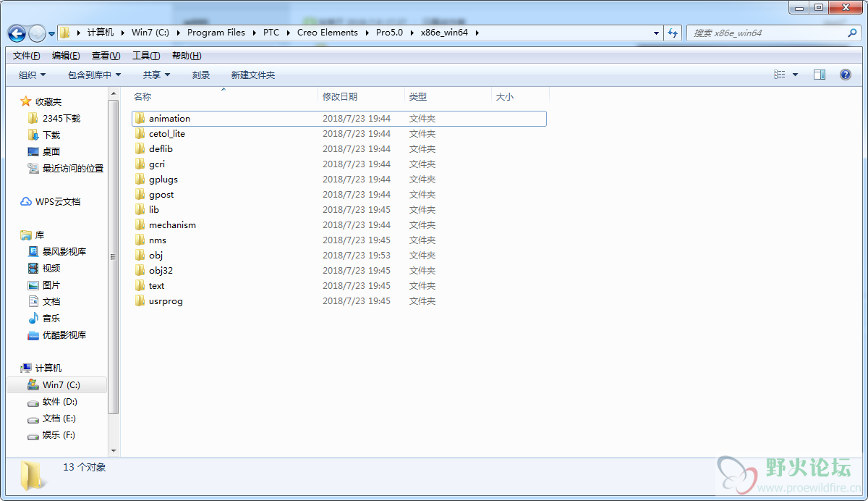The image size is (868, 501).
Task: Click Program Files in the address breadcrumb
Action: pos(216,33)
